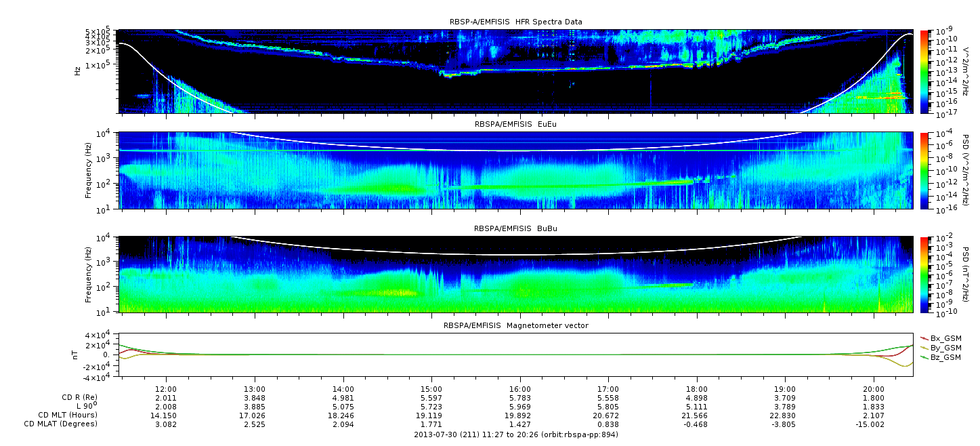Click the RBSPA/EMFISIS EuEu panel title

click(x=515, y=125)
